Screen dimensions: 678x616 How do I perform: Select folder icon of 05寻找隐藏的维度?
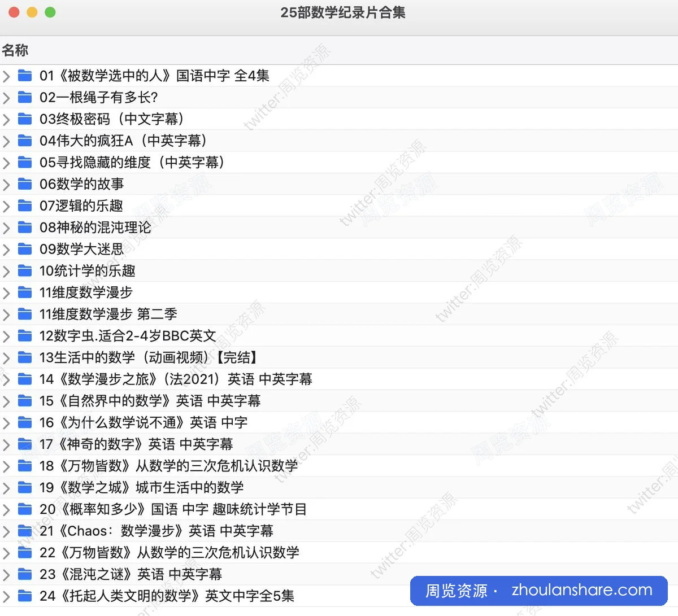[x=25, y=162]
